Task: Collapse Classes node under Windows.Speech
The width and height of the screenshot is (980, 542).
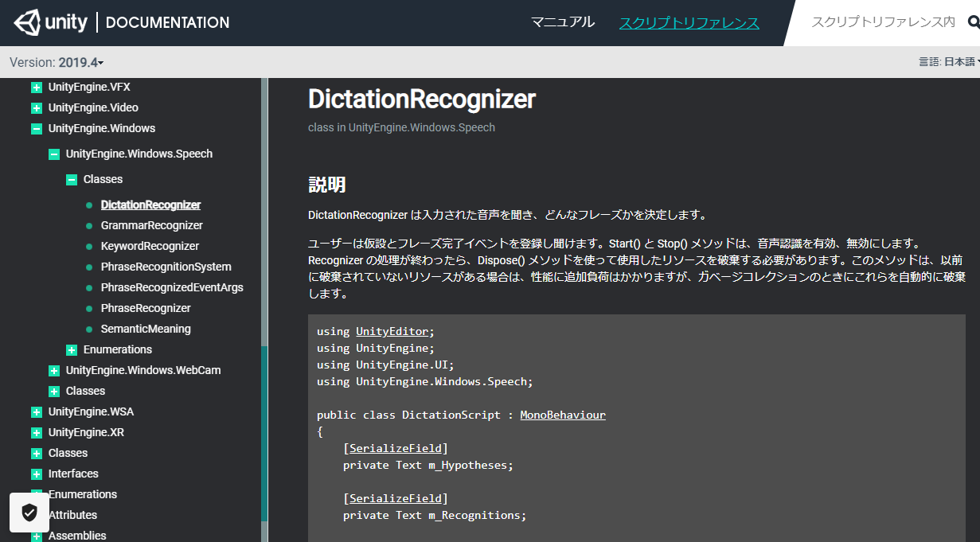Action: [72, 180]
